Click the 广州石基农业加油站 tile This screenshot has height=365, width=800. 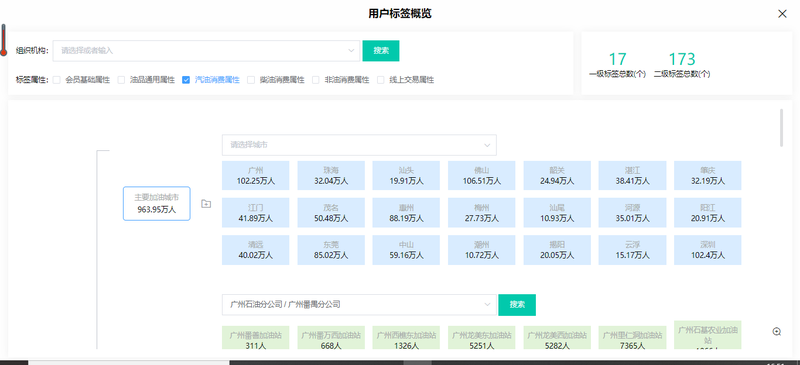point(708,335)
